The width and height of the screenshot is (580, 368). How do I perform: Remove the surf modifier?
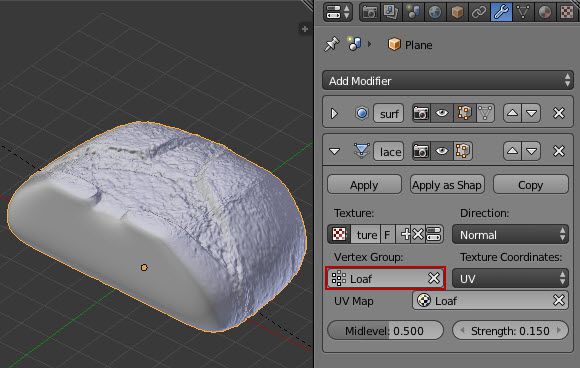pyautogui.click(x=559, y=113)
